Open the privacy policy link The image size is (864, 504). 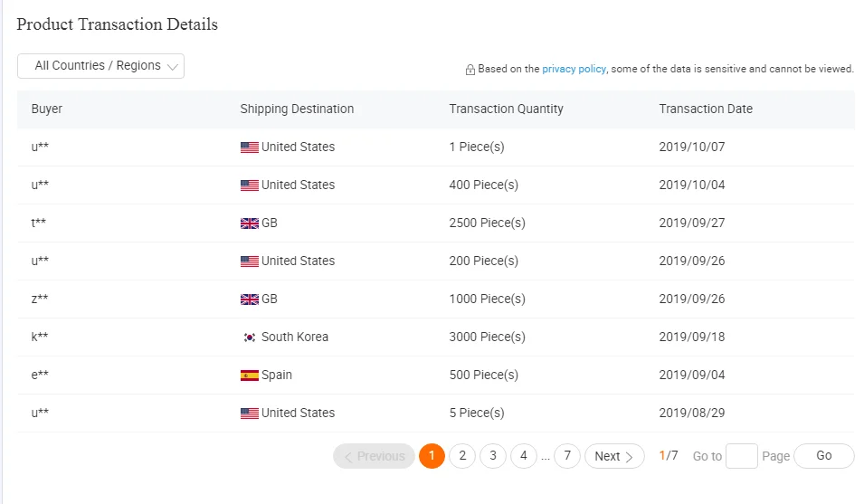[x=574, y=69]
